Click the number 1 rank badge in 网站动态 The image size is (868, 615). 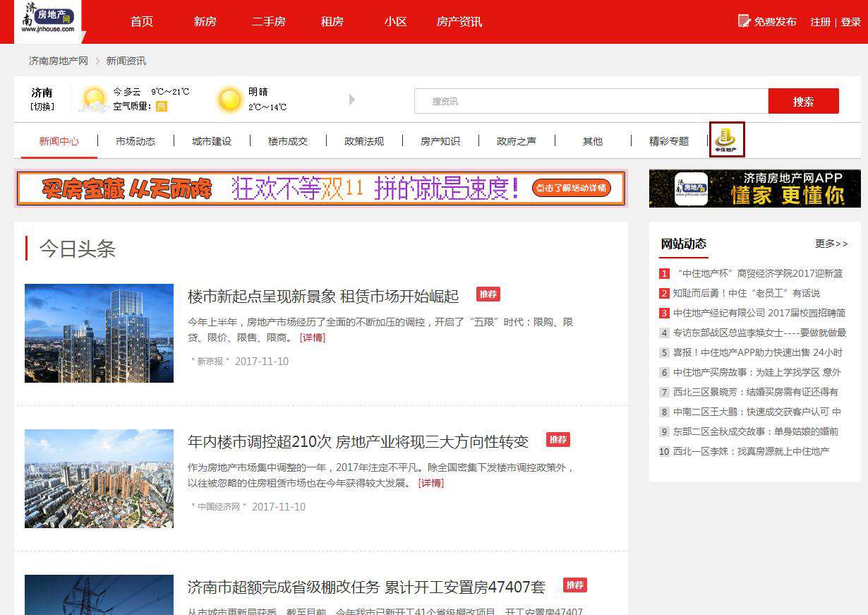(664, 274)
